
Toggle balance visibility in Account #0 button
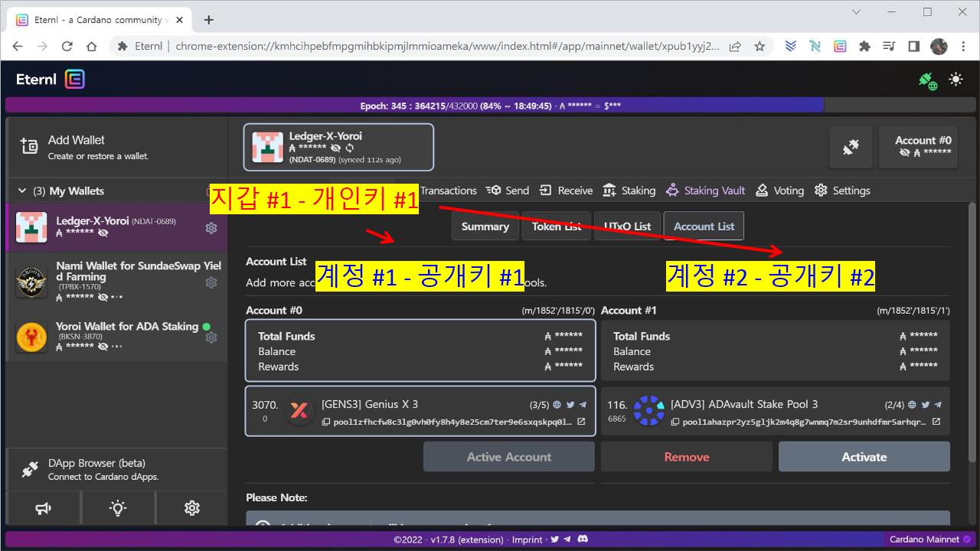pos(905,152)
